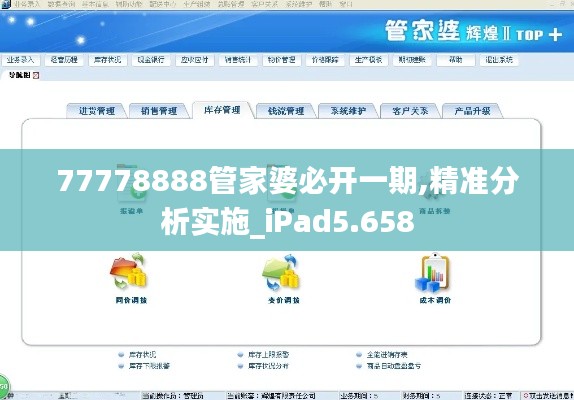Switch to the 销售管理 tab
574x400 pixels.
(x=159, y=111)
